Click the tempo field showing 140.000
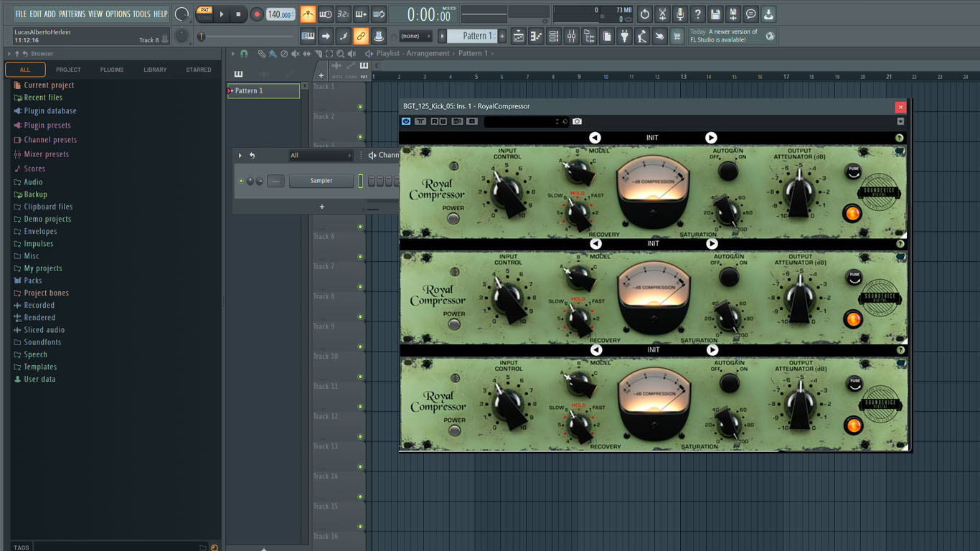The width and height of the screenshot is (980, 551). [281, 14]
